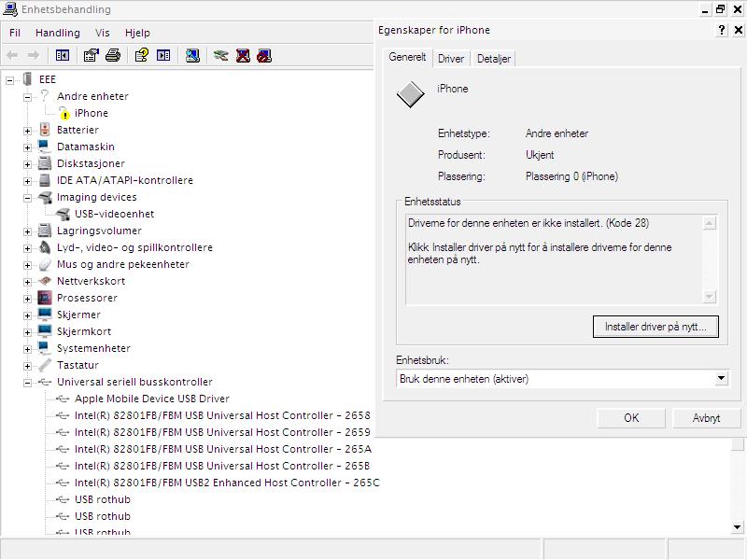Expand the Lagringsvolumer node

tap(27, 231)
